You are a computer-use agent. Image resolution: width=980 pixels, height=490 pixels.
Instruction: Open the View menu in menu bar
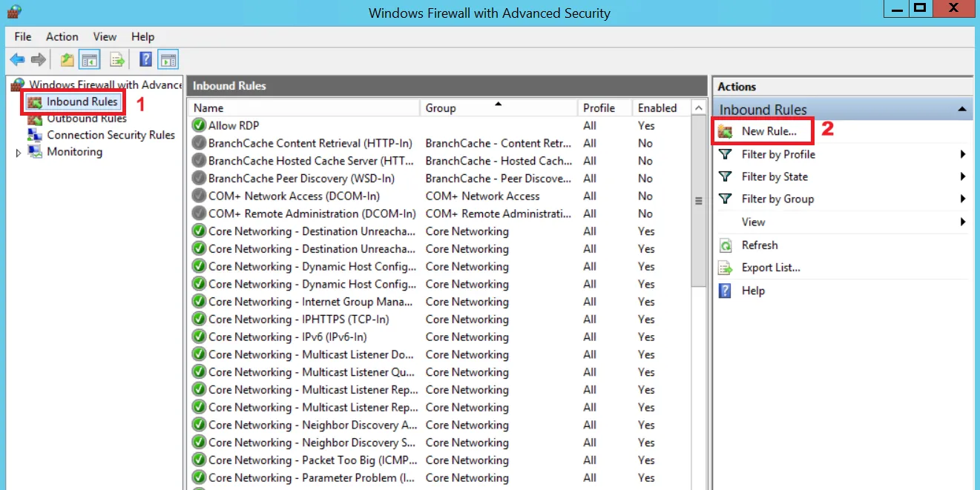pos(105,36)
